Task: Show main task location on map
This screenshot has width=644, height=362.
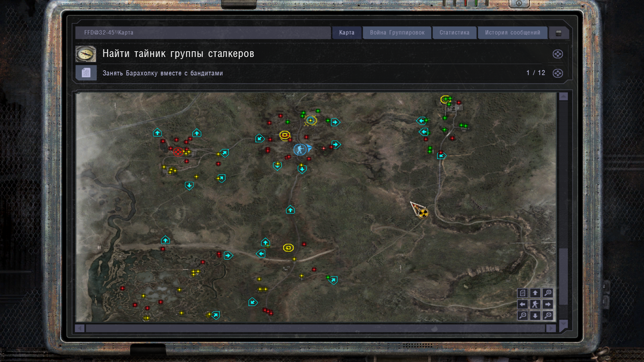Action: point(557,54)
